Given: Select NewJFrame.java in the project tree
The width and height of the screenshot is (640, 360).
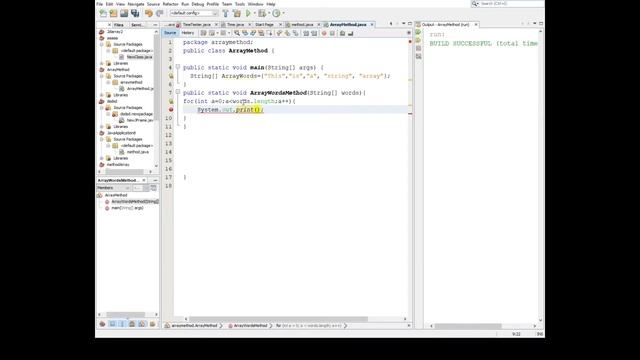Looking at the screenshot, I should (x=140, y=120).
